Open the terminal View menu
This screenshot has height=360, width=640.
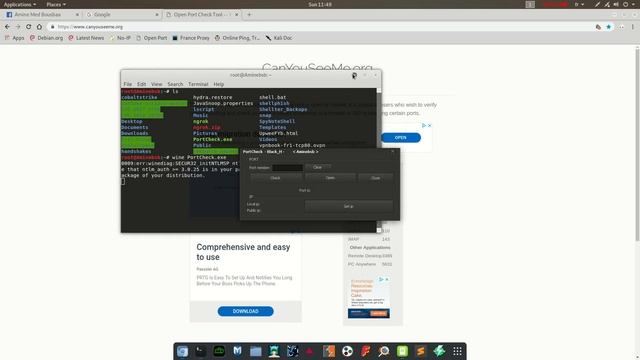click(157, 84)
